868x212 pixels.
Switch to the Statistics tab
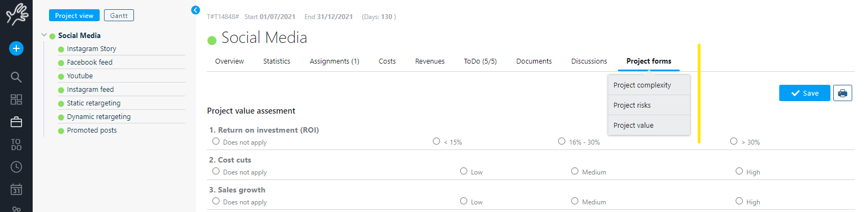click(277, 61)
